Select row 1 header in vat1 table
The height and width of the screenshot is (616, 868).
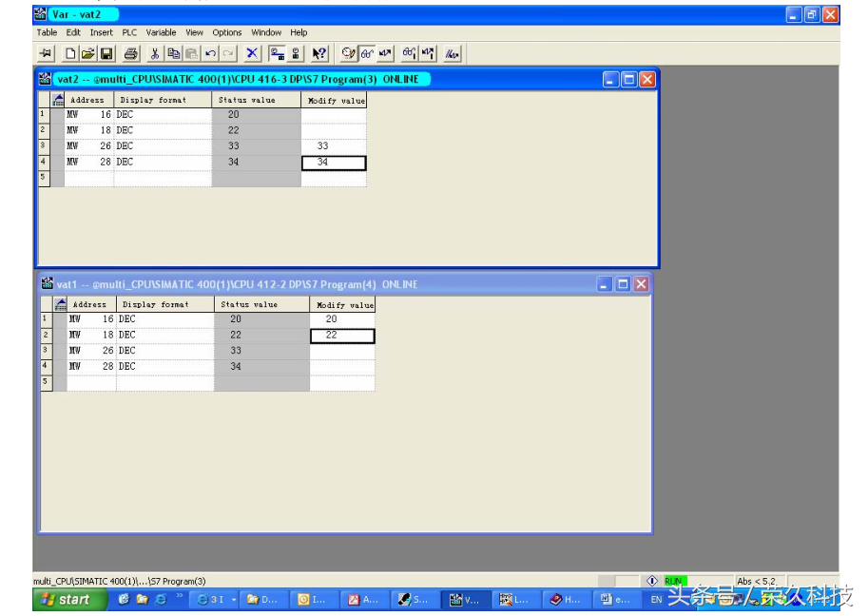click(45, 319)
